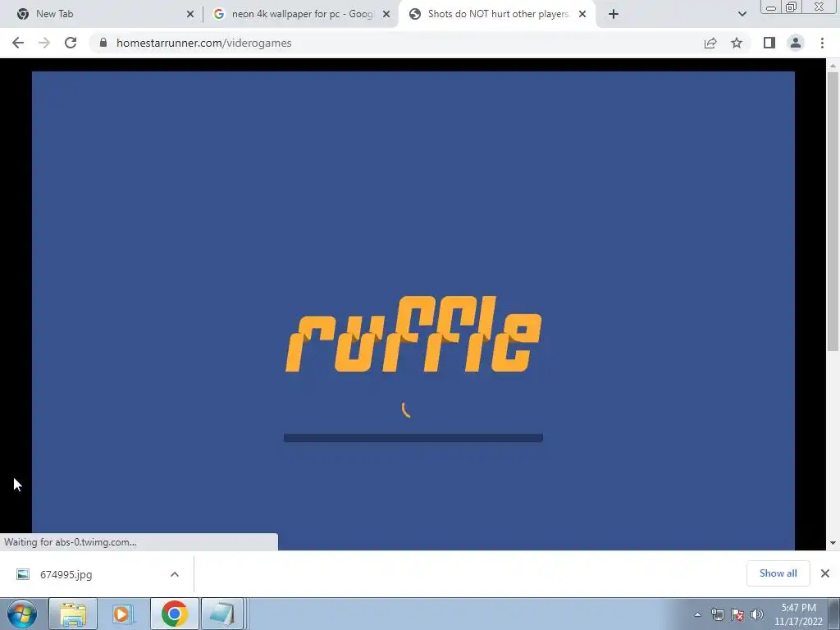Click the volume speaker icon
The height and width of the screenshot is (630, 840).
click(x=757, y=614)
